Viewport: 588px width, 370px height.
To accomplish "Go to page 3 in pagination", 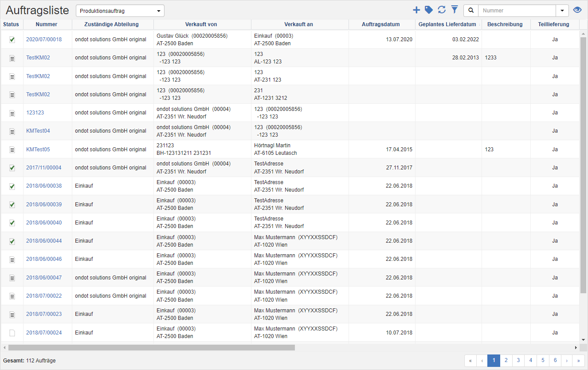I will point(518,361).
